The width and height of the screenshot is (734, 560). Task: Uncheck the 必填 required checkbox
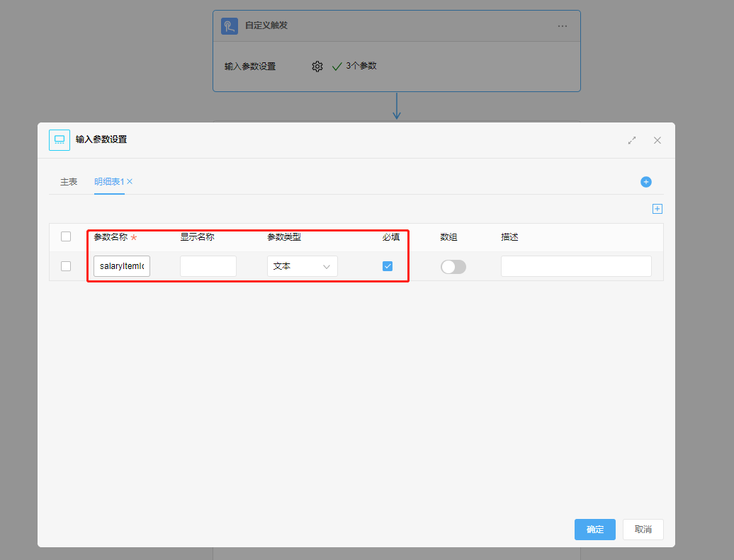click(388, 266)
